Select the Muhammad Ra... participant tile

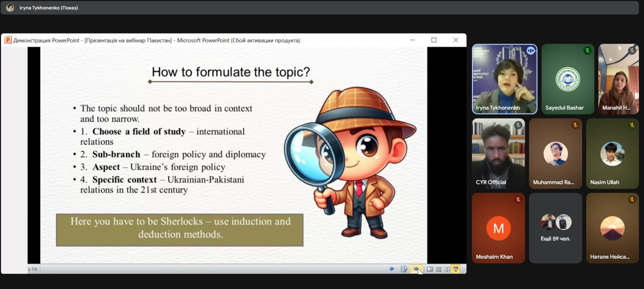tap(555, 153)
